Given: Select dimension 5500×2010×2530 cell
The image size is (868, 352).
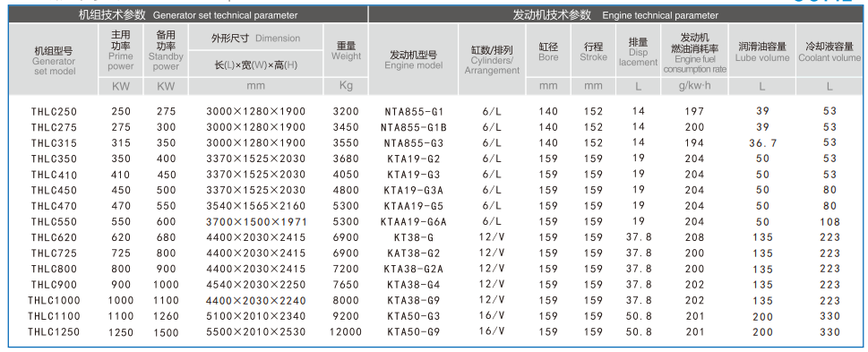Looking at the screenshot, I should click(255, 332).
